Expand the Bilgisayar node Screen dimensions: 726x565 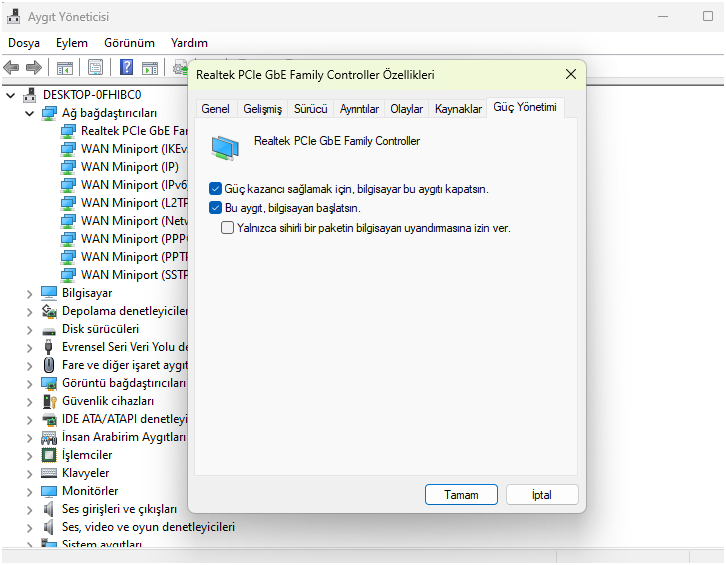pos(30,294)
